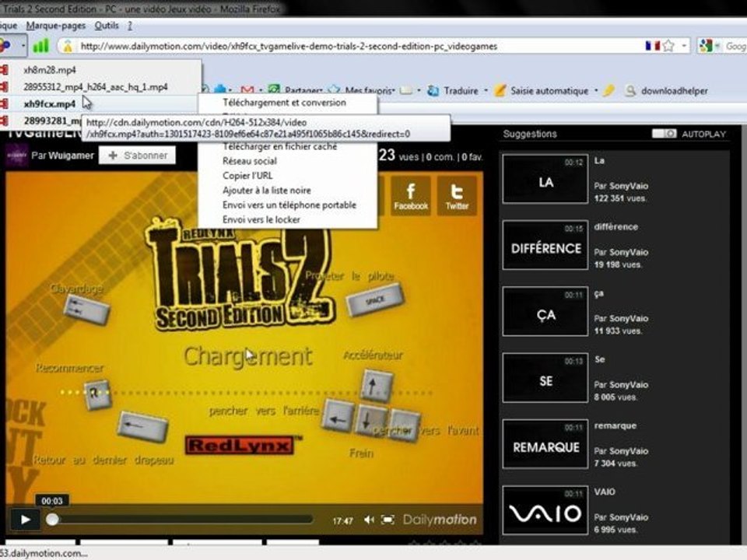Viewport: 747px width, 560px height.
Task: Open the REMARQUE suggestion thumbnail
Action: (x=545, y=444)
